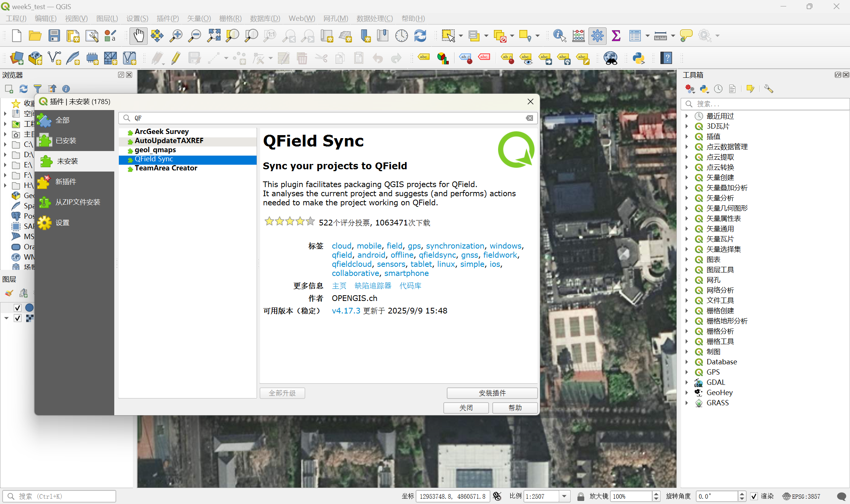Screen dimensions: 850x504
Task: Toggle the second layer visibility checkbox
Action: [x=17, y=318]
